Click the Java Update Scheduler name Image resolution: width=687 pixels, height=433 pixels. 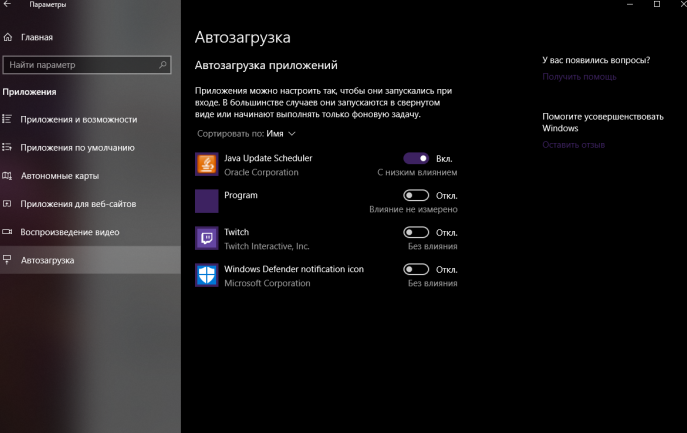(x=268, y=158)
